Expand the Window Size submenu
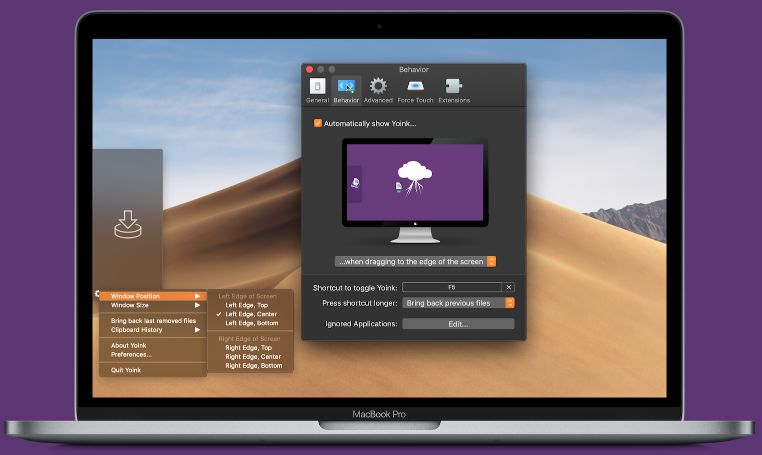This screenshot has width=762, height=455. click(153, 305)
